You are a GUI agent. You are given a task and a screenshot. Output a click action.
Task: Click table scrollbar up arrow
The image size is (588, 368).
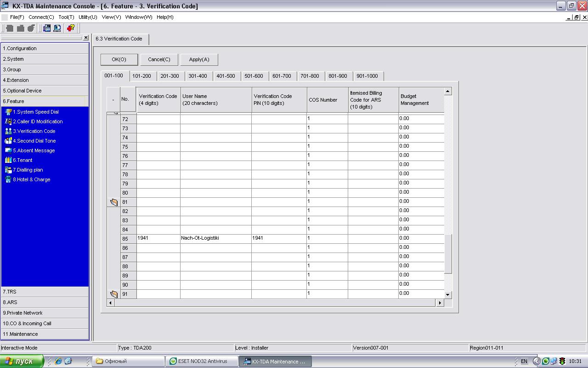pos(448,91)
